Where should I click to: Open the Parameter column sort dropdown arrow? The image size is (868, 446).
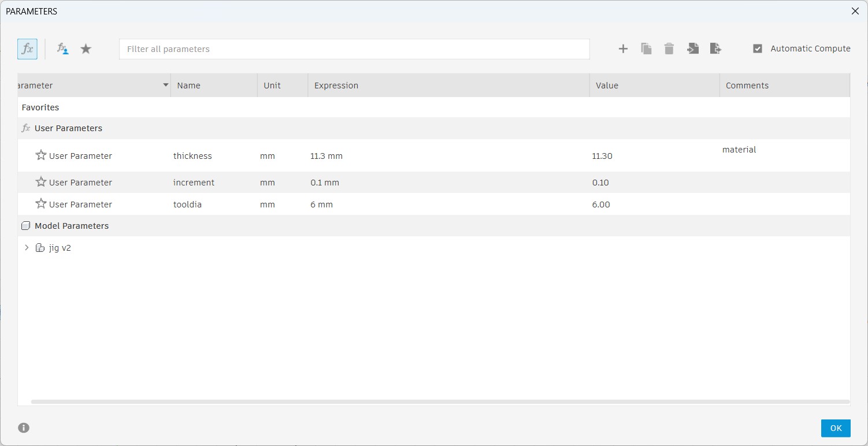click(166, 86)
